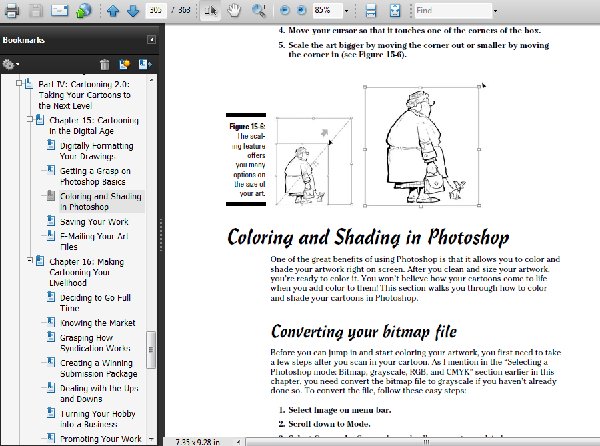Viewport: 600px width, 446px height.
Task: Open Part IV: Cartooning 2.0 bookmark
Action: pyautogui.click(x=84, y=95)
